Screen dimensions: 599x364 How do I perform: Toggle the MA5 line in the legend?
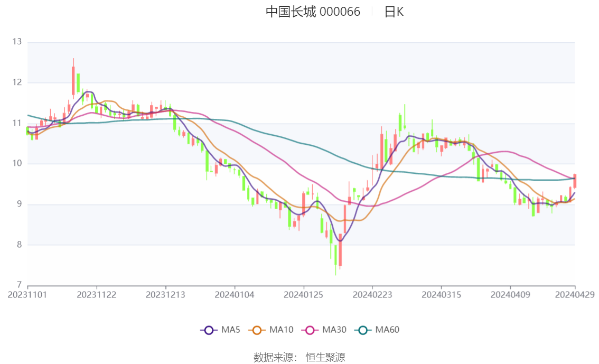[220, 330]
